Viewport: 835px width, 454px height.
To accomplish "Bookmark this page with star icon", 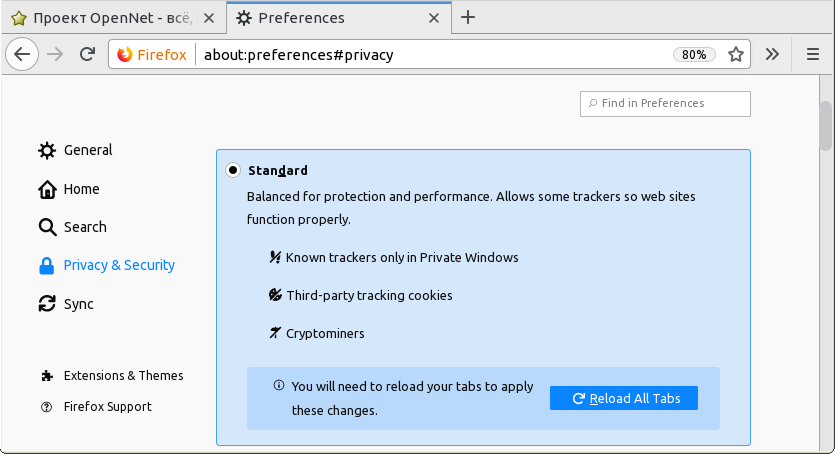I will [x=736, y=55].
